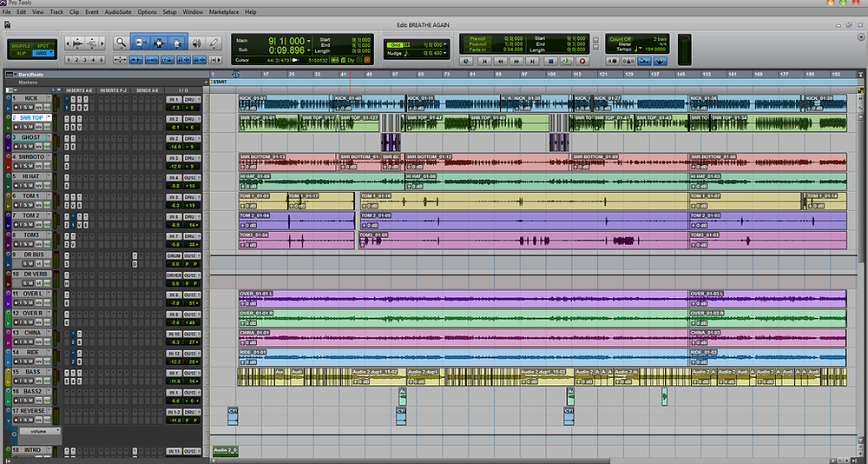Select the Zoomer tool

click(x=121, y=43)
